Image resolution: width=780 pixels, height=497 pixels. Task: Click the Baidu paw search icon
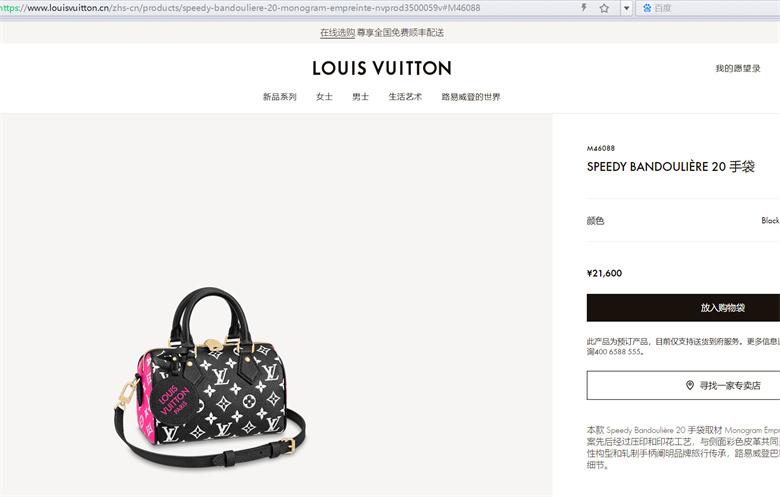point(647,8)
